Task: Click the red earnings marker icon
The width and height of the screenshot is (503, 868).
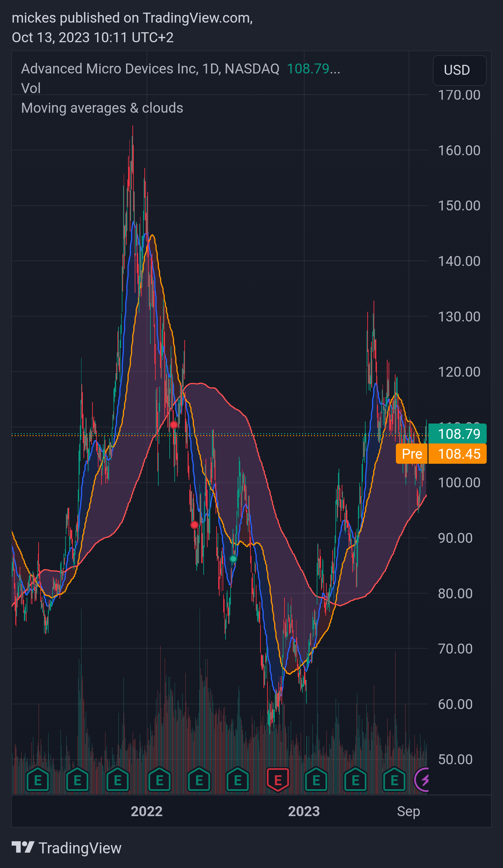Action: (277, 780)
